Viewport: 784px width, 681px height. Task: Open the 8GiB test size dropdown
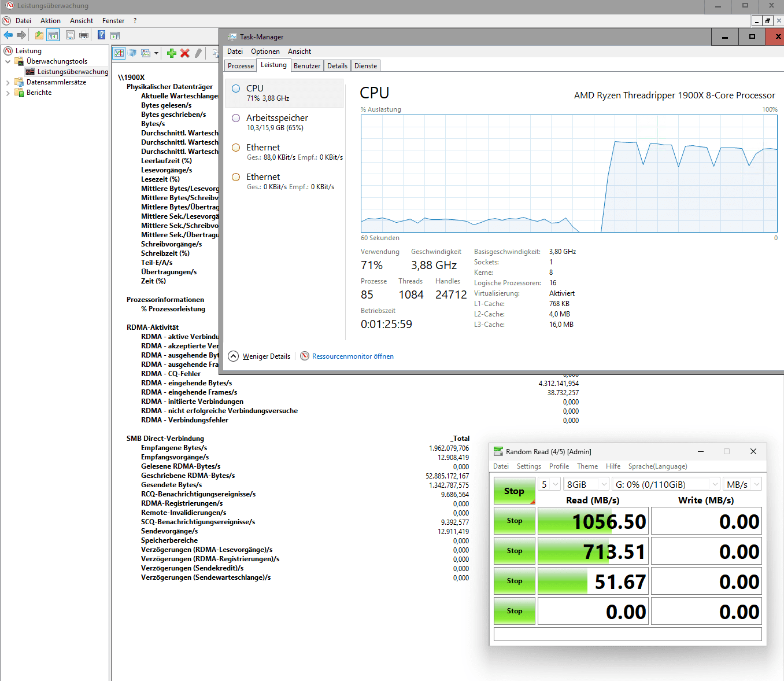(586, 484)
